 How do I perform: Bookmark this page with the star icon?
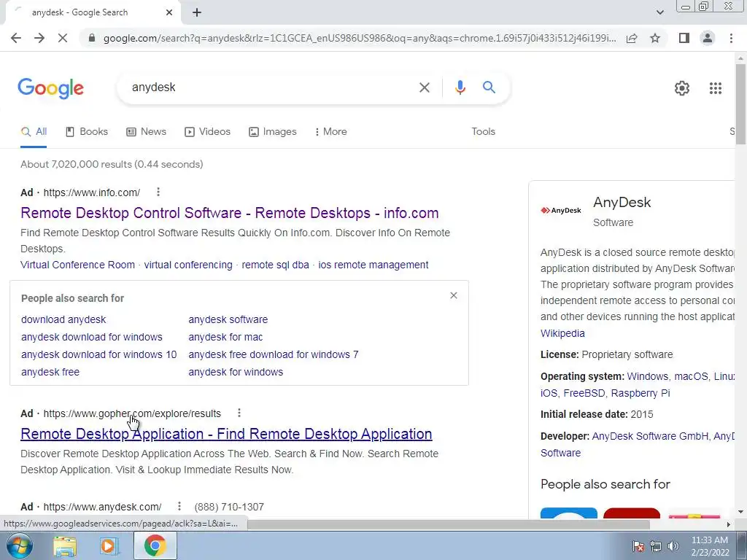coord(655,38)
